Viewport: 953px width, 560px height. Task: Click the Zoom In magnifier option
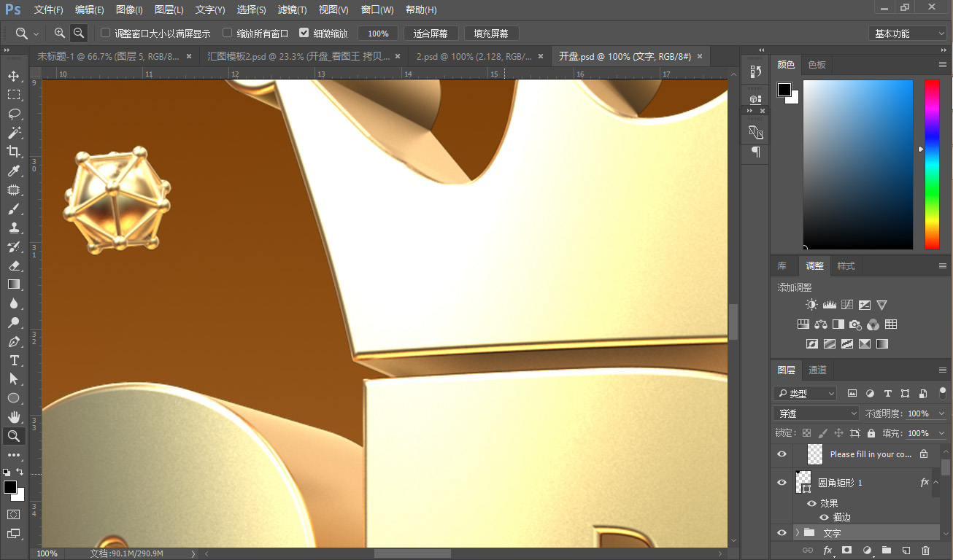point(60,33)
